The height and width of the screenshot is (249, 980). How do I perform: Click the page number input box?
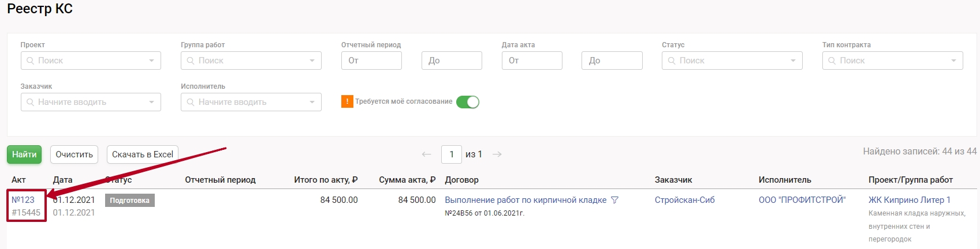[451, 154]
